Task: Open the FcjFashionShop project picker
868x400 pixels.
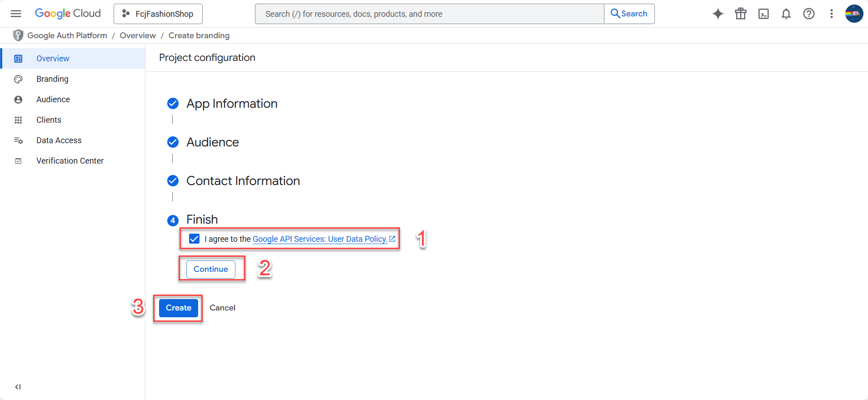Action: [x=158, y=14]
